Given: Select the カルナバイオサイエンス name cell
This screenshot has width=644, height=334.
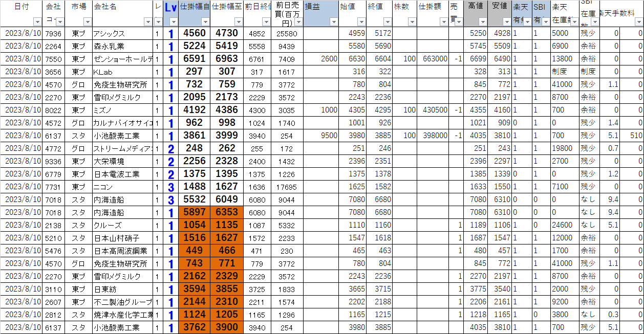Looking at the screenshot, I should pos(122,123).
